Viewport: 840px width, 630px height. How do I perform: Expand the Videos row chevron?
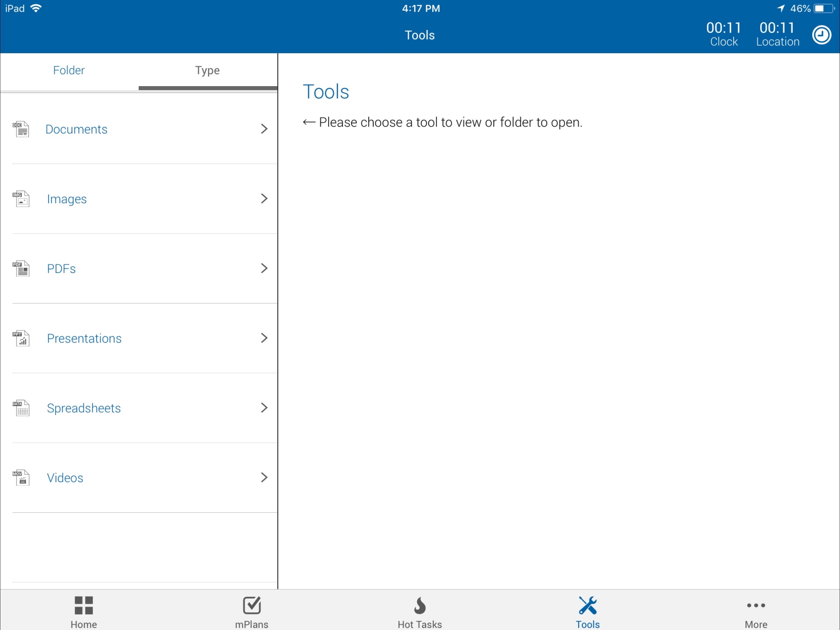pyautogui.click(x=264, y=477)
